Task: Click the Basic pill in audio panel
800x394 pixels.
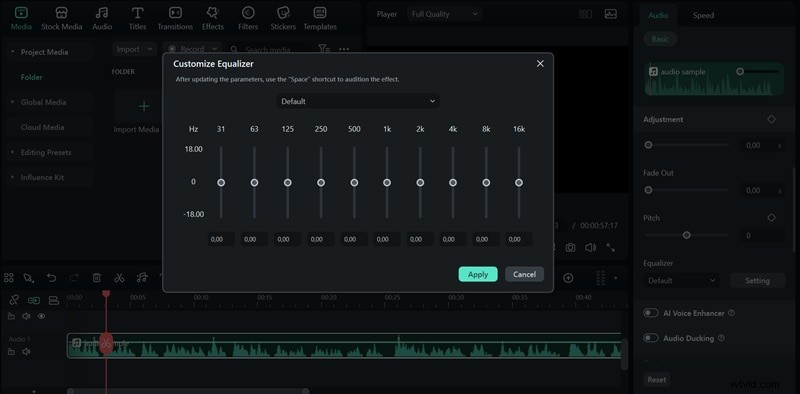Action: click(x=660, y=39)
